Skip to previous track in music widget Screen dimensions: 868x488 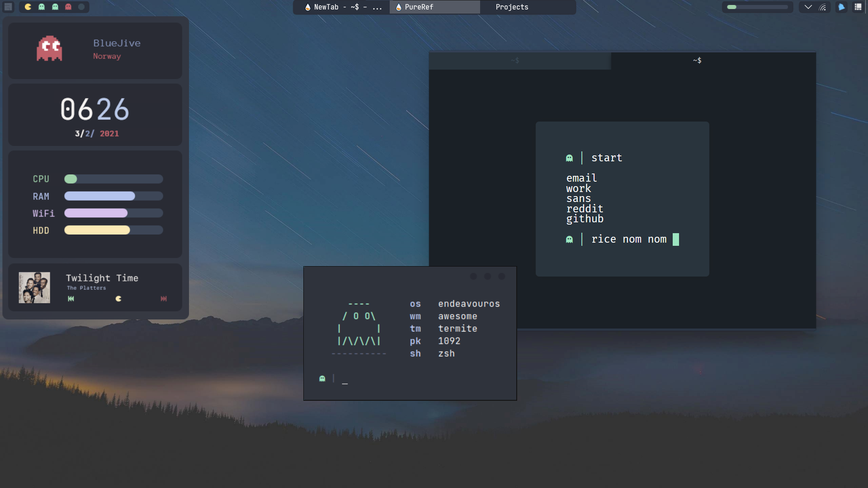(x=71, y=299)
